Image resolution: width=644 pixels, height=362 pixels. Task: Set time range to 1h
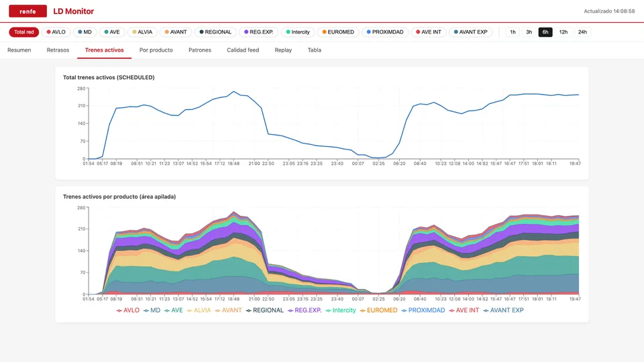513,32
